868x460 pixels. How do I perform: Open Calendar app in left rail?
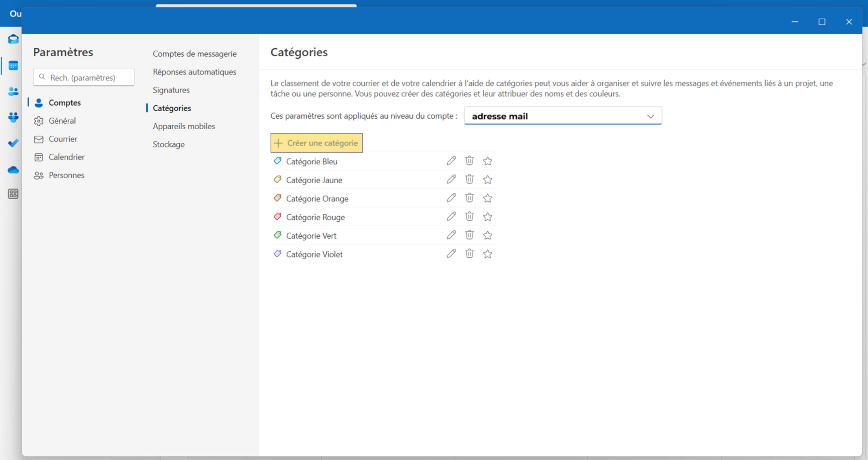point(13,65)
